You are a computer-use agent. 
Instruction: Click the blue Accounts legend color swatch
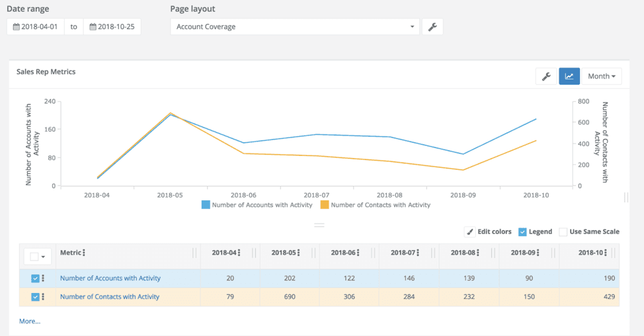[x=206, y=205]
